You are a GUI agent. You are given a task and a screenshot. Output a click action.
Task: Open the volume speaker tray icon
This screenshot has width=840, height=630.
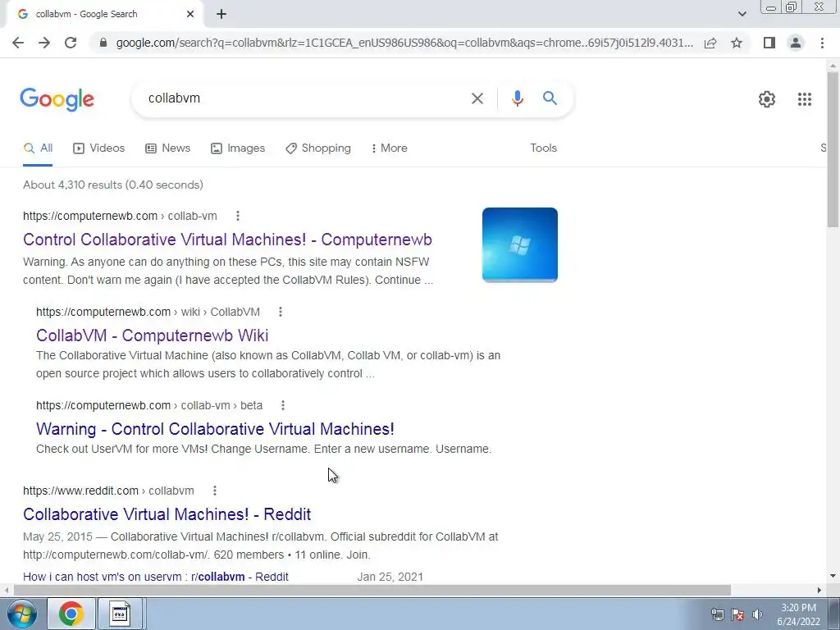(x=757, y=615)
